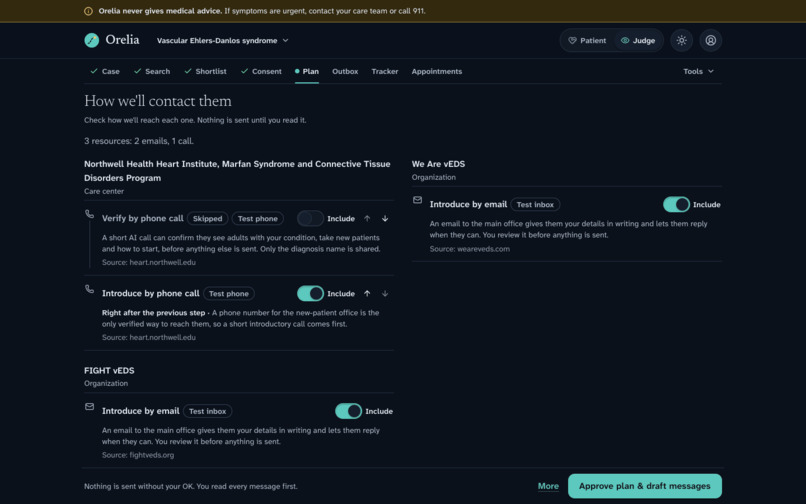
Task: Go to the Search step tab
Action: tap(152, 71)
